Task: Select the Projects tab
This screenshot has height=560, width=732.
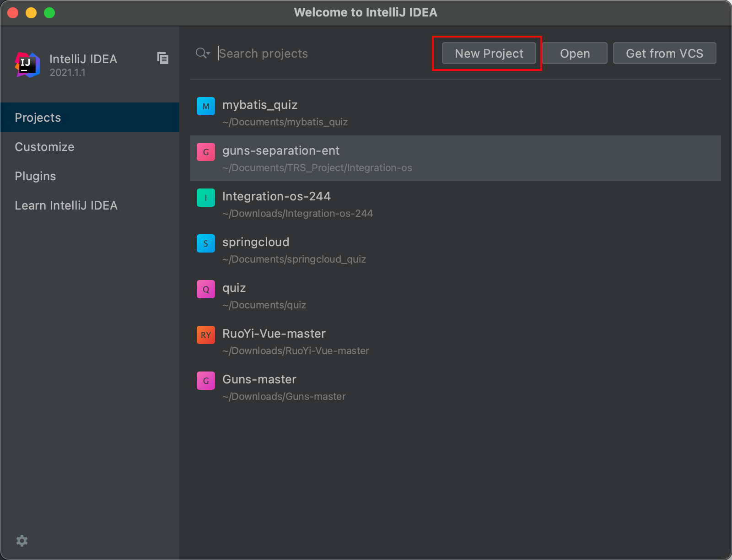Action: 90,117
